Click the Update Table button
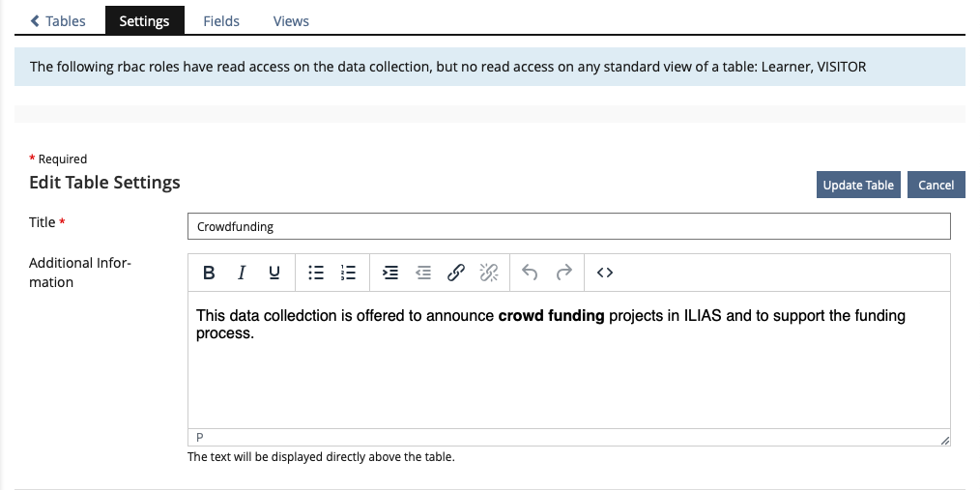Viewport: 980px width, 490px height. coord(858,185)
